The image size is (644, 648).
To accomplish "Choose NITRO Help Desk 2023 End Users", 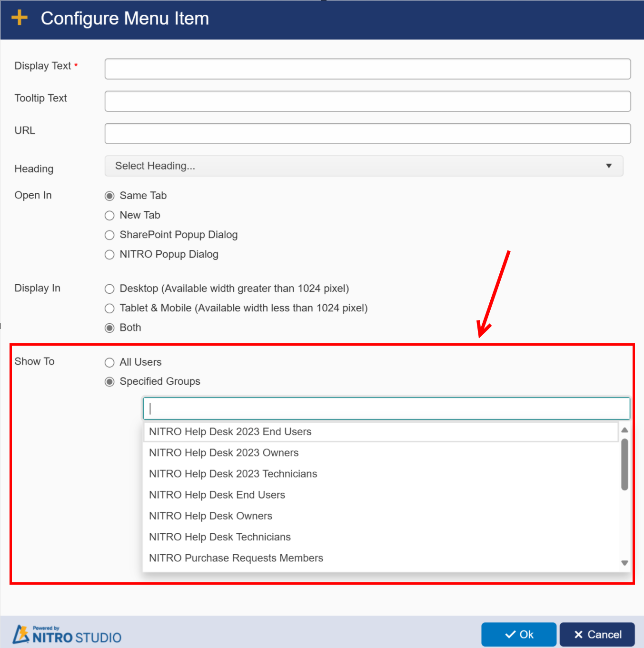I will (x=380, y=432).
